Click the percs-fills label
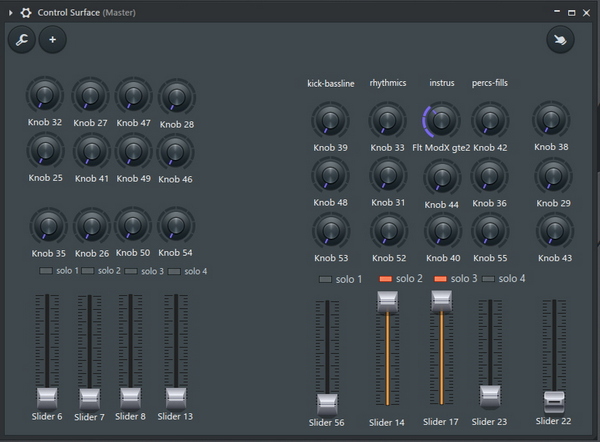 (490, 83)
